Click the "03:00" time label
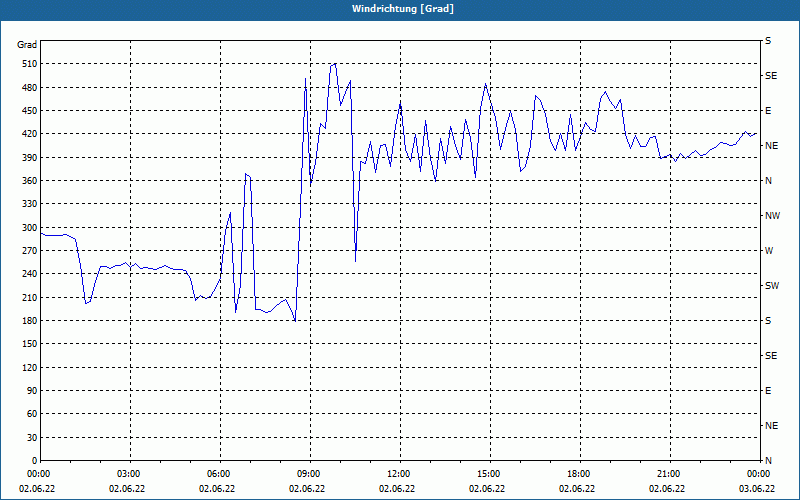Screen dimensions: 800x500 coord(127,474)
